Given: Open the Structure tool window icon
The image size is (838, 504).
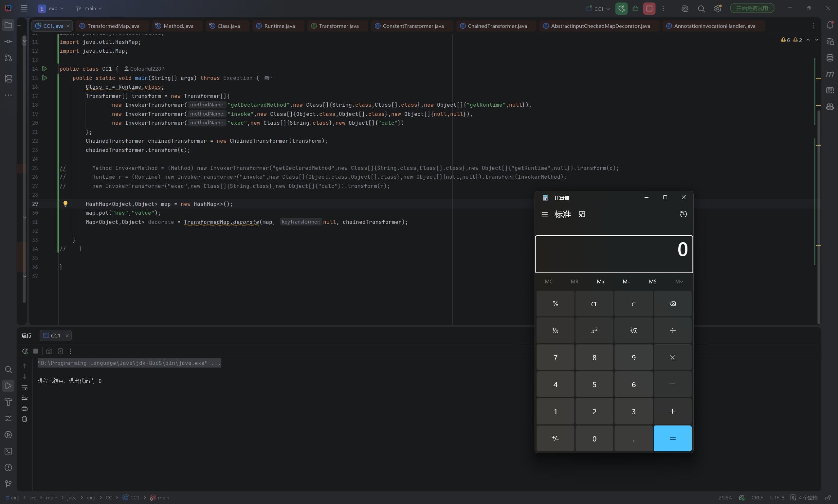Looking at the screenshot, I should (x=8, y=79).
